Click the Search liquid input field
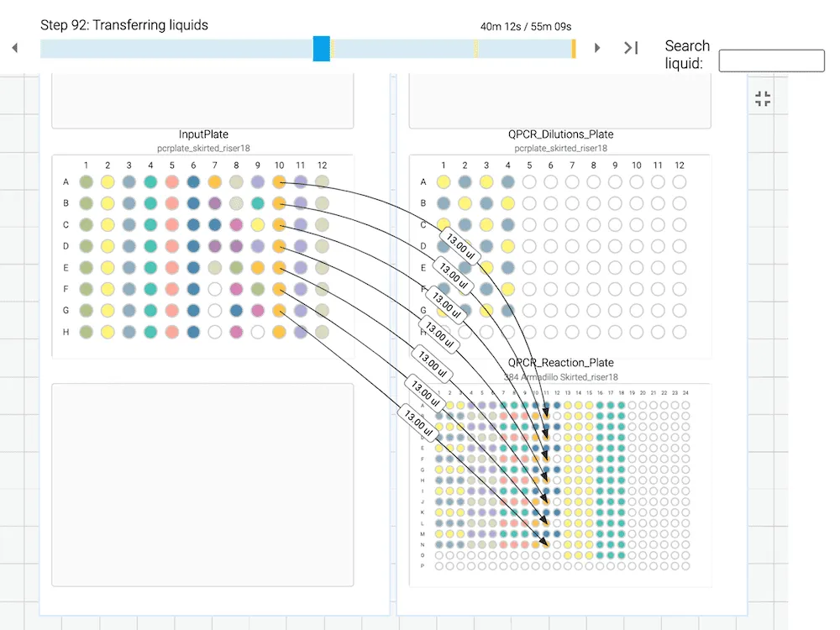The height and width of the screenshot is (630, 840). [x=771, y=60]
